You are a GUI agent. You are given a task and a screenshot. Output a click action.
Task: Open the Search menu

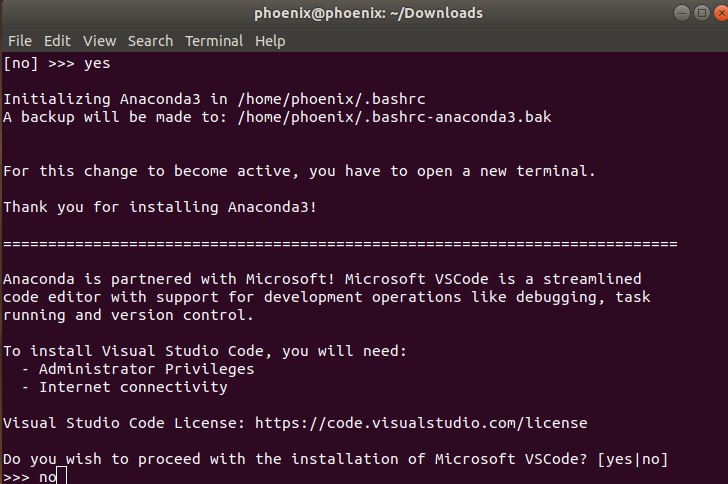(150, 41)
